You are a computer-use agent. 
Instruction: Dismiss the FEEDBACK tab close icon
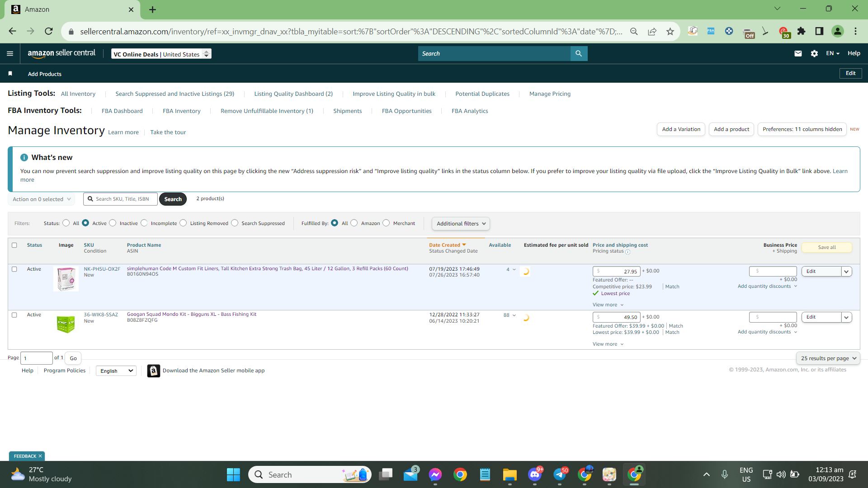[x=40, y=456]
